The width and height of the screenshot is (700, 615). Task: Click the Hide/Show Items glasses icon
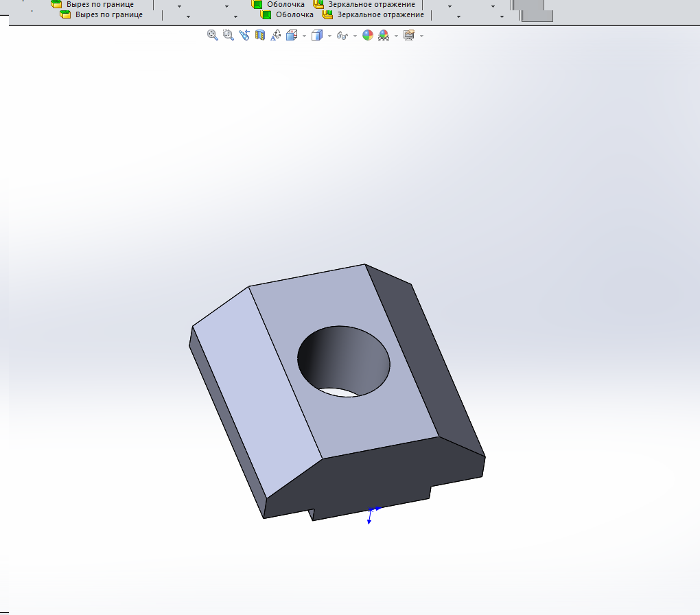[342, 36]
